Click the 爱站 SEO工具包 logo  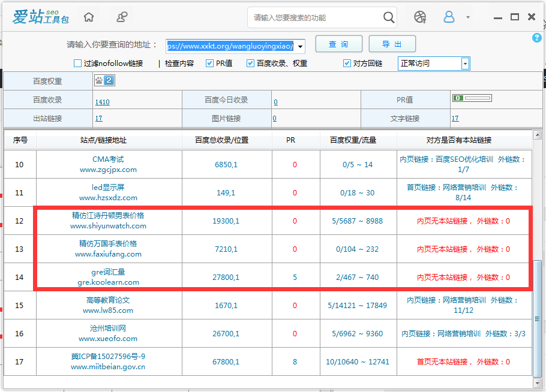40,17
